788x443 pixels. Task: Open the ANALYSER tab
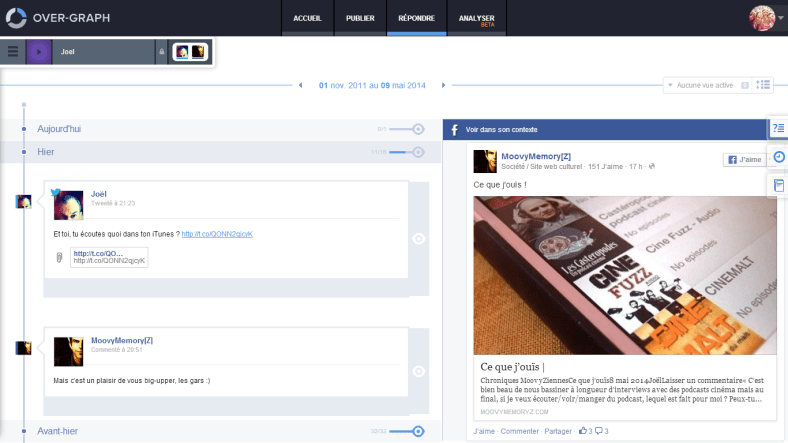[478, 18]
